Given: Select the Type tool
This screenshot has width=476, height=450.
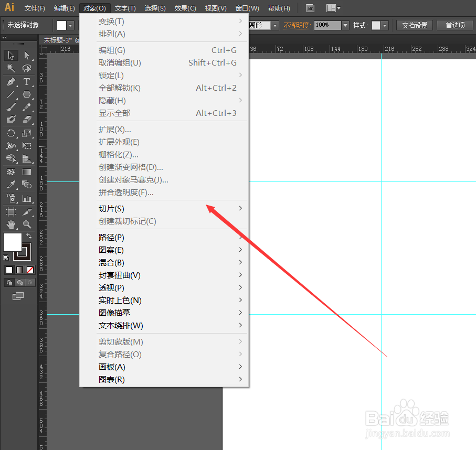Looking at the screenshot, I should point(27,82).
